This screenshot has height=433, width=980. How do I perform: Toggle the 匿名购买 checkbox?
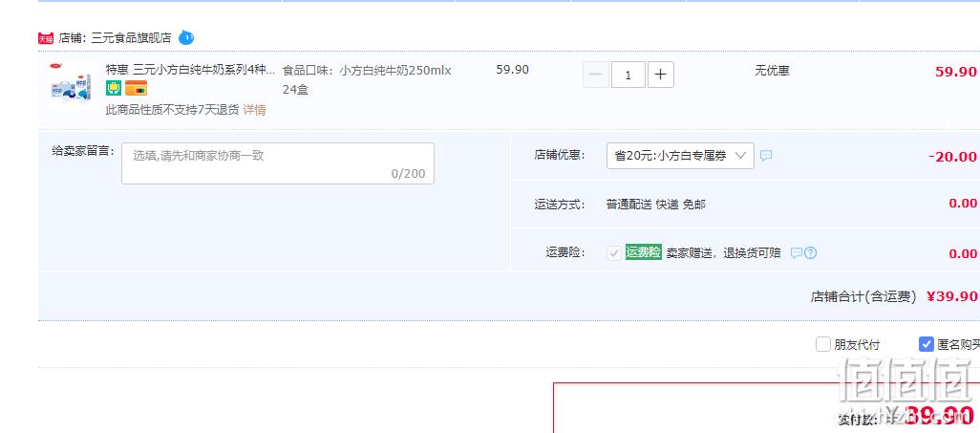click(x=927, y=344)
